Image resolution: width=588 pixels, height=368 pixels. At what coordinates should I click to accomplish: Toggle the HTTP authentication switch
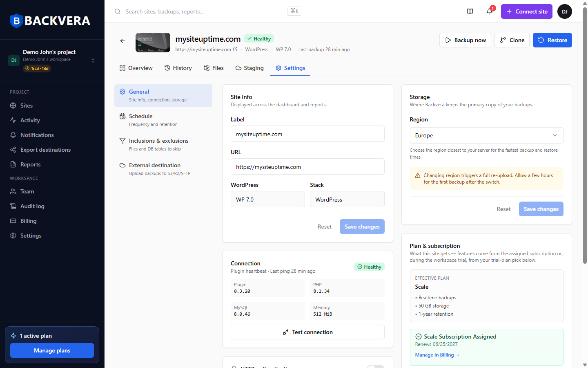376,366
